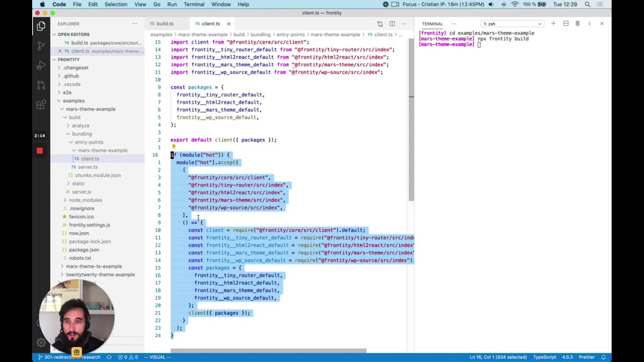Click the editor horizontal scrollbar
Screen dimensions: 644x362
(x=268, y=350)
